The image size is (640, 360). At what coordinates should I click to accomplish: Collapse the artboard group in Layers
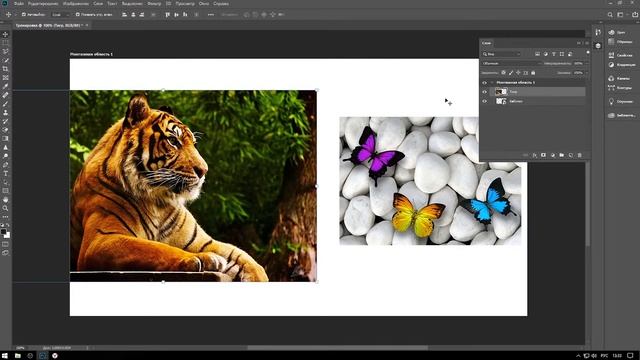click(492, 82)
